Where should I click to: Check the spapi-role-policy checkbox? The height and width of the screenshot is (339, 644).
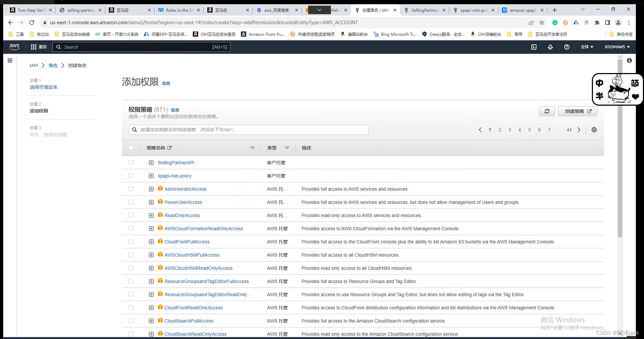131,176
